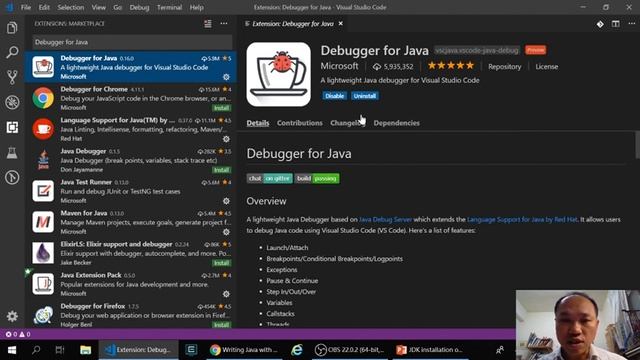Switch to the Contributions tab
Screen dimensions: 640x360
coord(300,123)
